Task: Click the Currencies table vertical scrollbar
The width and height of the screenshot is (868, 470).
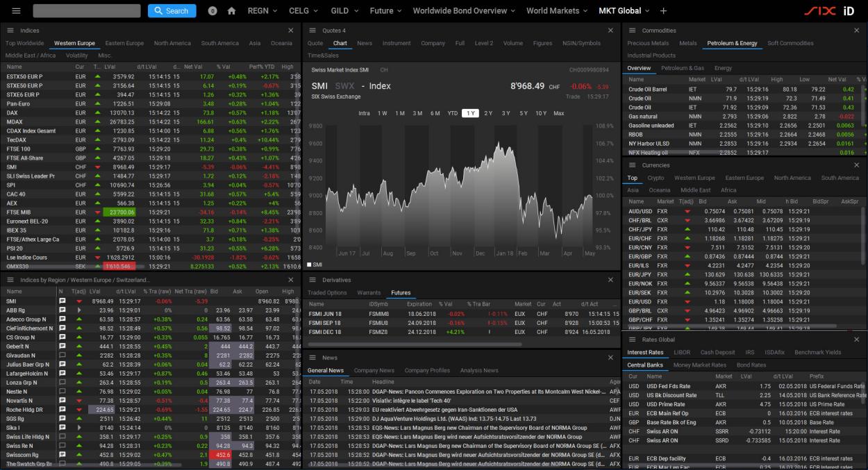Action: (x=863, y=236)
